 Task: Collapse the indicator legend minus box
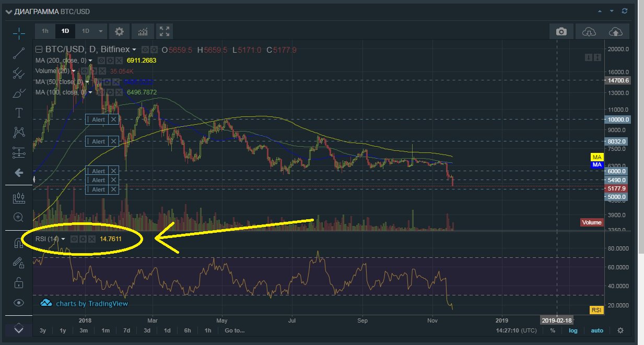coord(39,50)
